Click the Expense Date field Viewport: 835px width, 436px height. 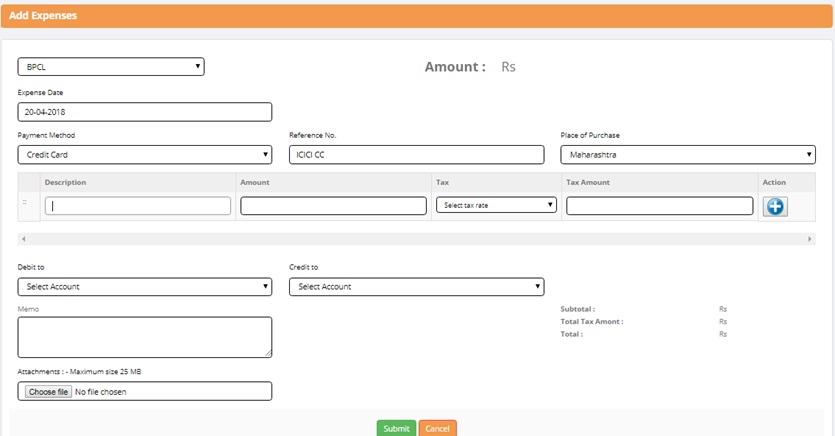[144, 112]
